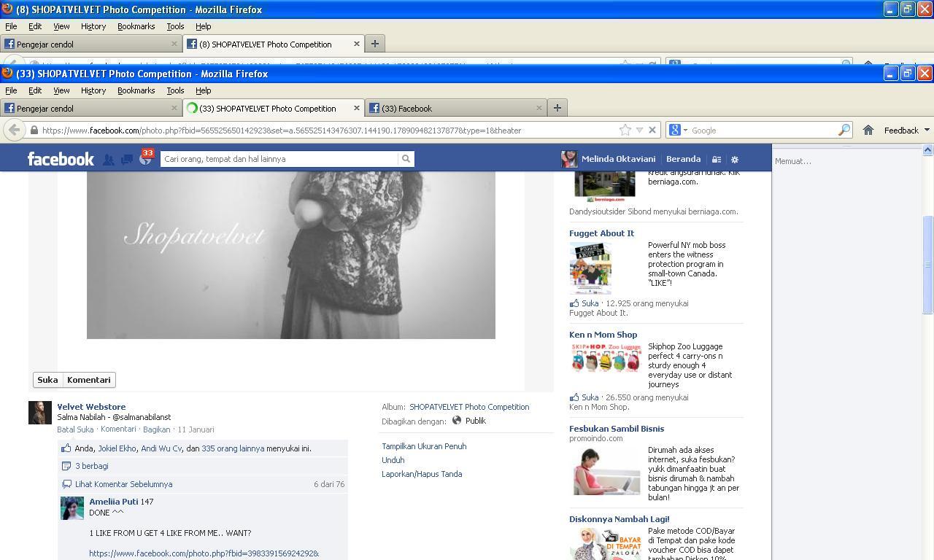This screenshot has width=934, height=560.
Task: Open Bookmarks menu in back Firefox window
Action: coord(136,26)
